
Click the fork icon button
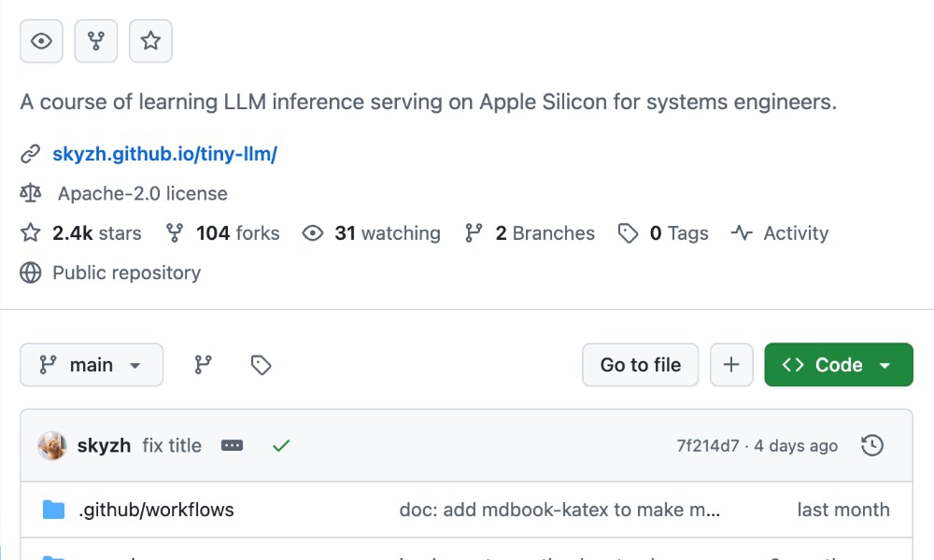(95, 41)
